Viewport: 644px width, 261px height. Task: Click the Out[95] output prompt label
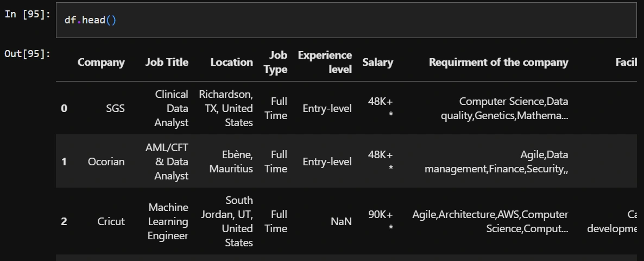(x=27, y=53)
